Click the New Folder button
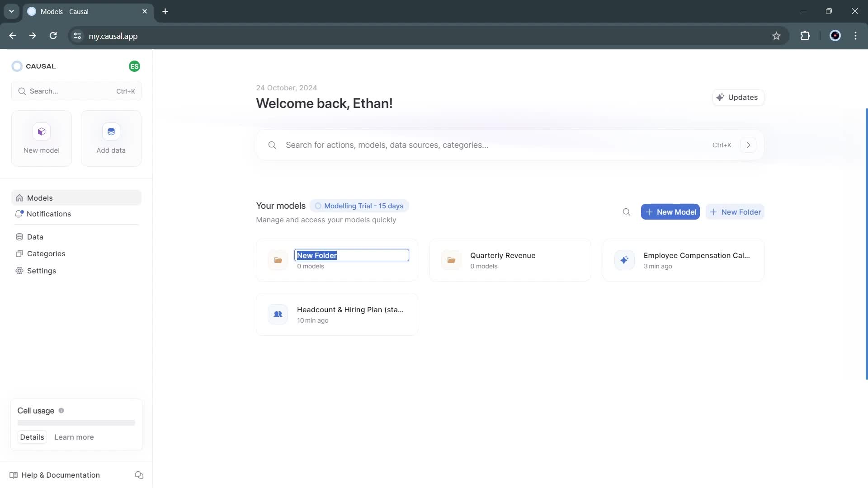This screenshot has width=868, height=488. click(x=735, y=211)
